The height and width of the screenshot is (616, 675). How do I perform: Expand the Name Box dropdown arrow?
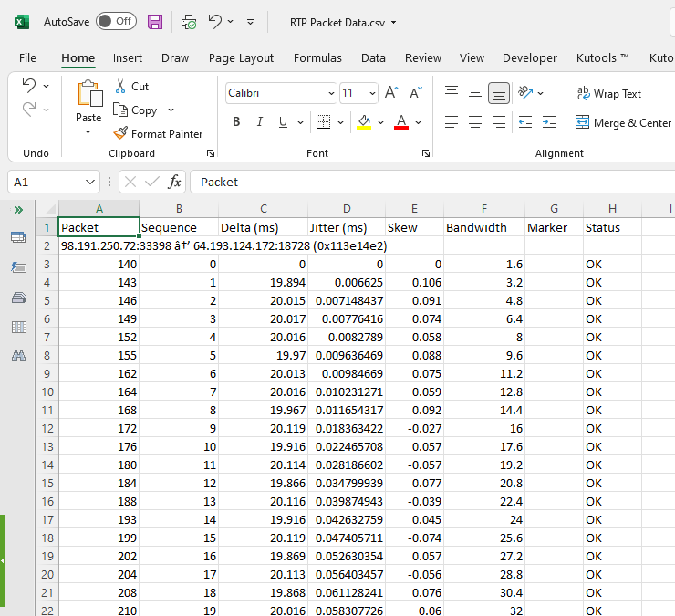point(89,182)
